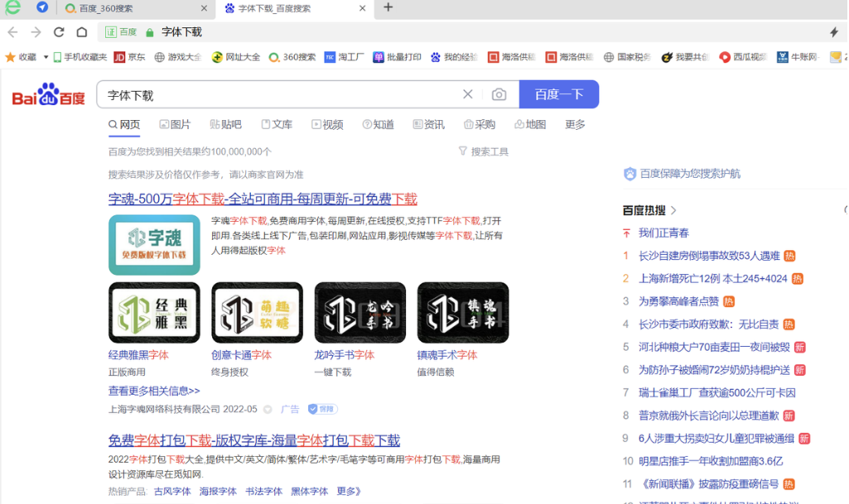Open 手机收藏夹 bookmark

(80, 57)
